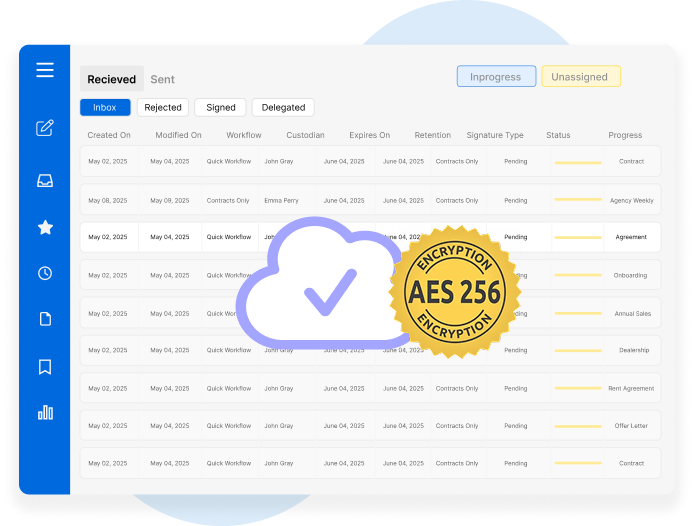Click the Retention column header
The width and height of the screenshot is (694, 526).
(432, 135)
